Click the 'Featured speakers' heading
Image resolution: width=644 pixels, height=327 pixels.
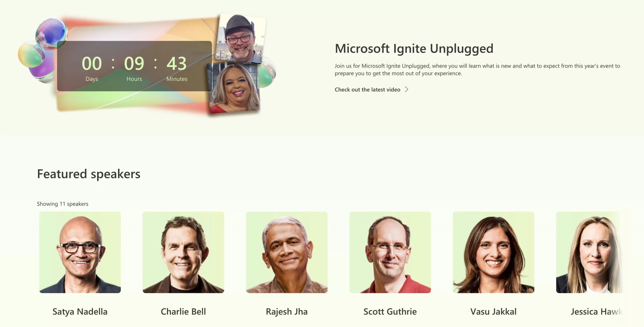pos(89,174)
